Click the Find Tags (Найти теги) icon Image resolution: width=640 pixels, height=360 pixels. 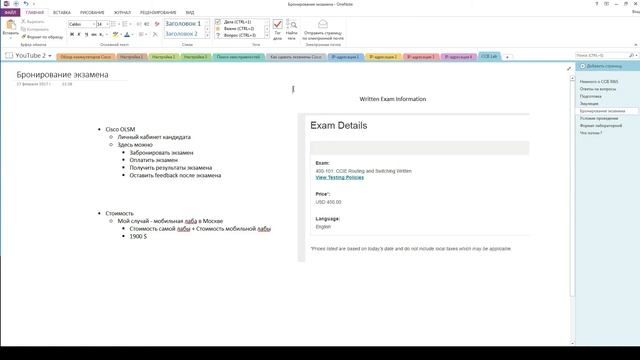click(x=291, y=24)
